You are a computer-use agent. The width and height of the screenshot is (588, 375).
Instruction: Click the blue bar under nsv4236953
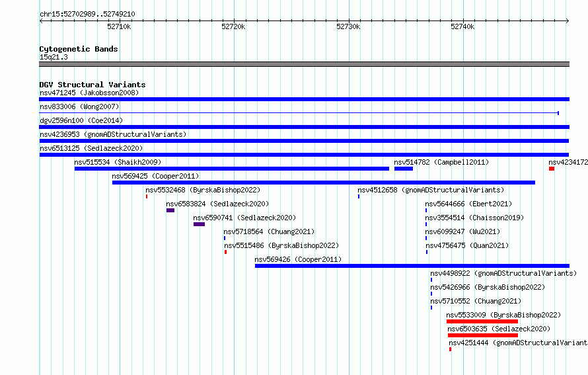pos(304,141)
